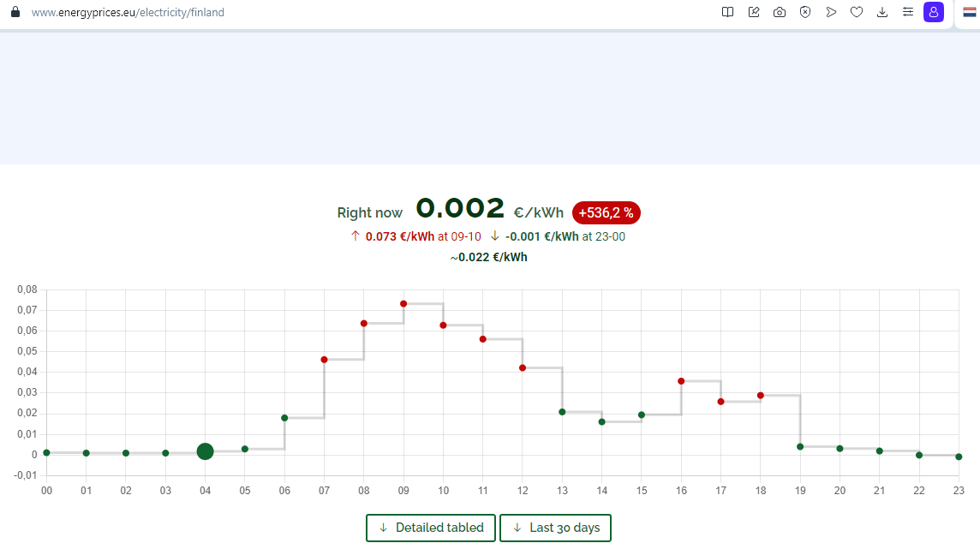Click the 23 x-axis hour label

959,491
